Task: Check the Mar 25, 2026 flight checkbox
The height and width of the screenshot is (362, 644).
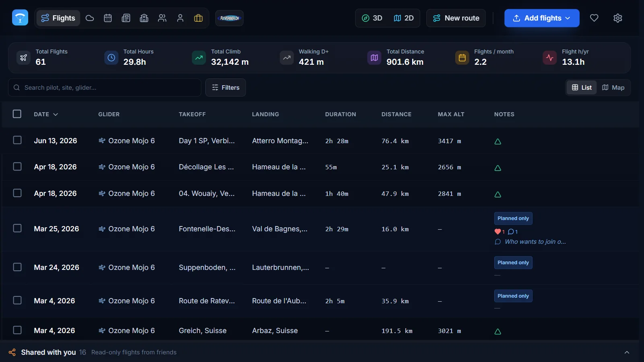Action: click(17, 228)
